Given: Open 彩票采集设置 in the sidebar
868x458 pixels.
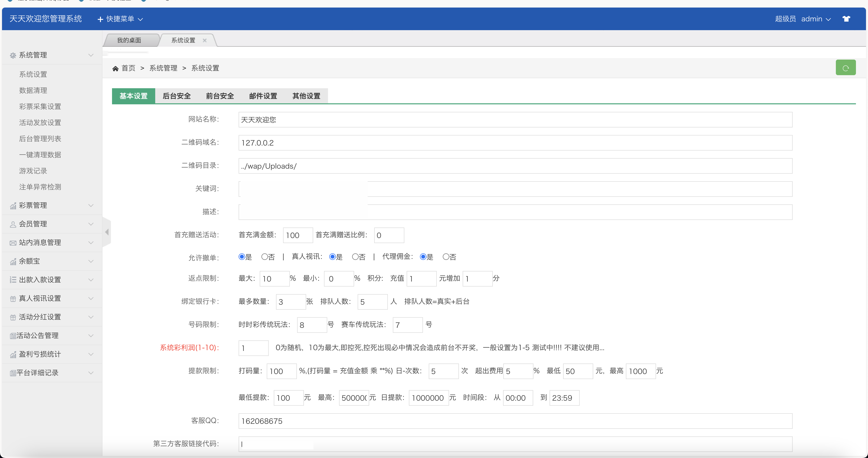Looking at the screenshot, I should click(x=40, y=107).
